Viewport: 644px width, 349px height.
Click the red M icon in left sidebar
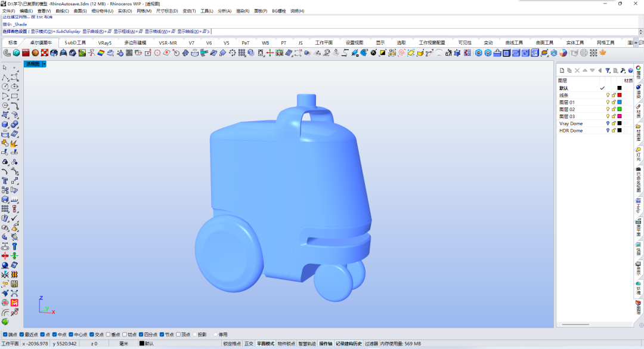14,302
